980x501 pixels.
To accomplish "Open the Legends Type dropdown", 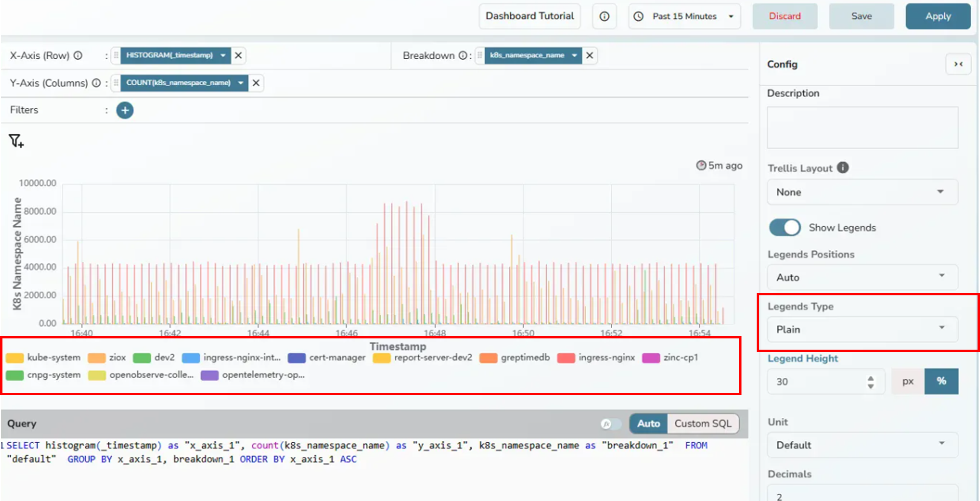I will (x=862, y=329).
